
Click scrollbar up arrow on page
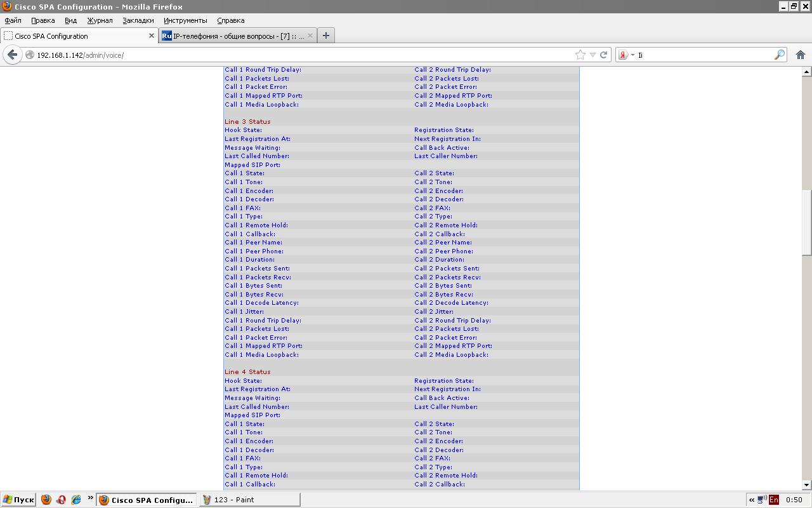806,72
